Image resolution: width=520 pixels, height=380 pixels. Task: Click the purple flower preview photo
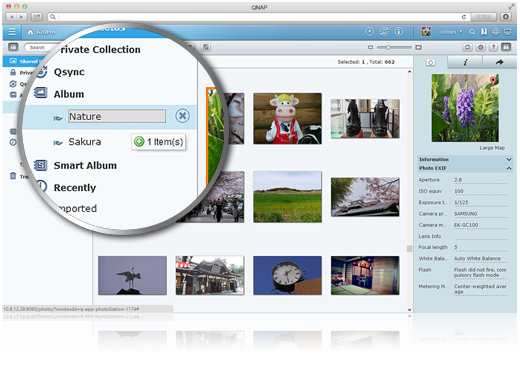click(x=465, y=108)
